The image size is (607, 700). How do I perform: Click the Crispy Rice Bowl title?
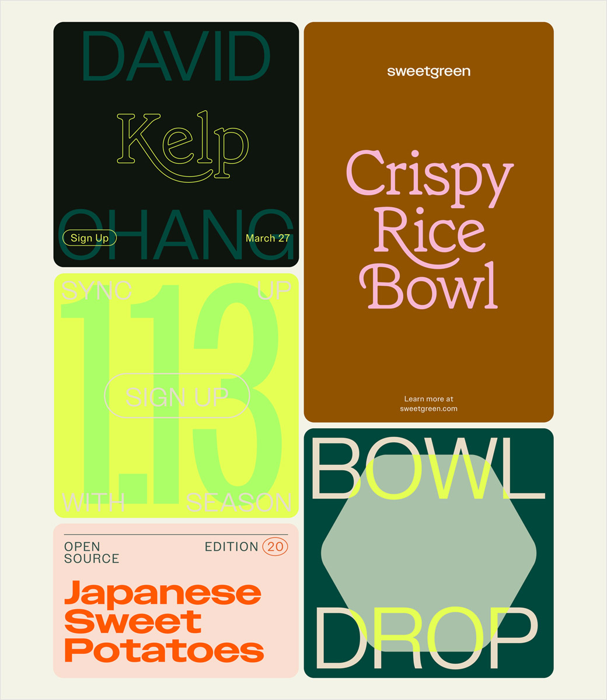[x=428, y=229]
